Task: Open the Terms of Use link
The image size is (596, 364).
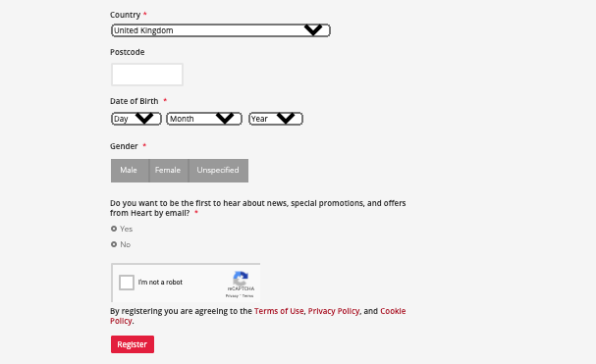Action: pos(279,311)
